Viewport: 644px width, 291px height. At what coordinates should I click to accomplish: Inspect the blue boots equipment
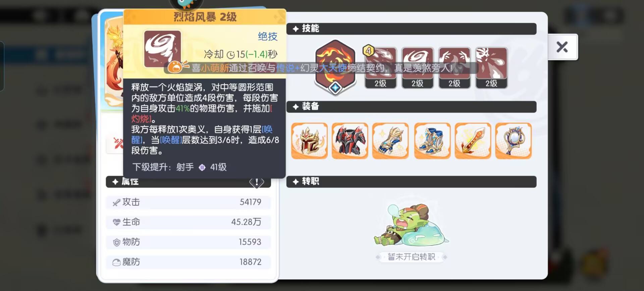432,141
